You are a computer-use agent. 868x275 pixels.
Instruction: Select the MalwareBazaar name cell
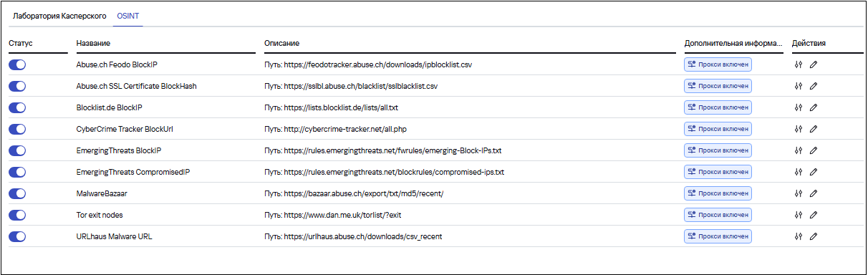[x=102, y=193]
